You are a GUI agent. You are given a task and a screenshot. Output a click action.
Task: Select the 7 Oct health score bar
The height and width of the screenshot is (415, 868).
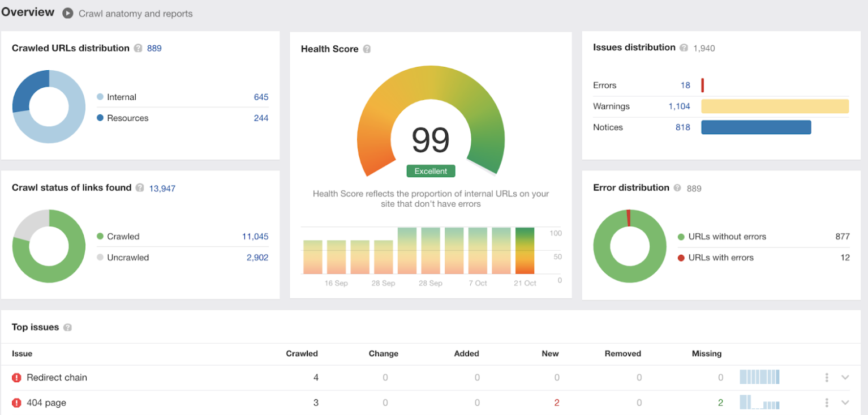click(478, 251)
